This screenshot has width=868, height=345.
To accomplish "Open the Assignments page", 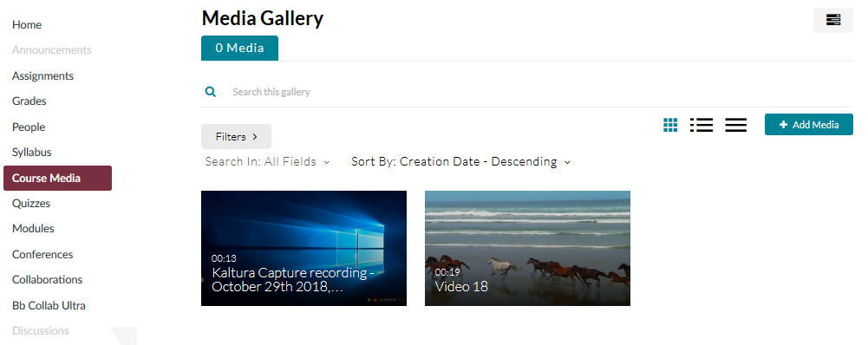I will [x=42, y=76].
